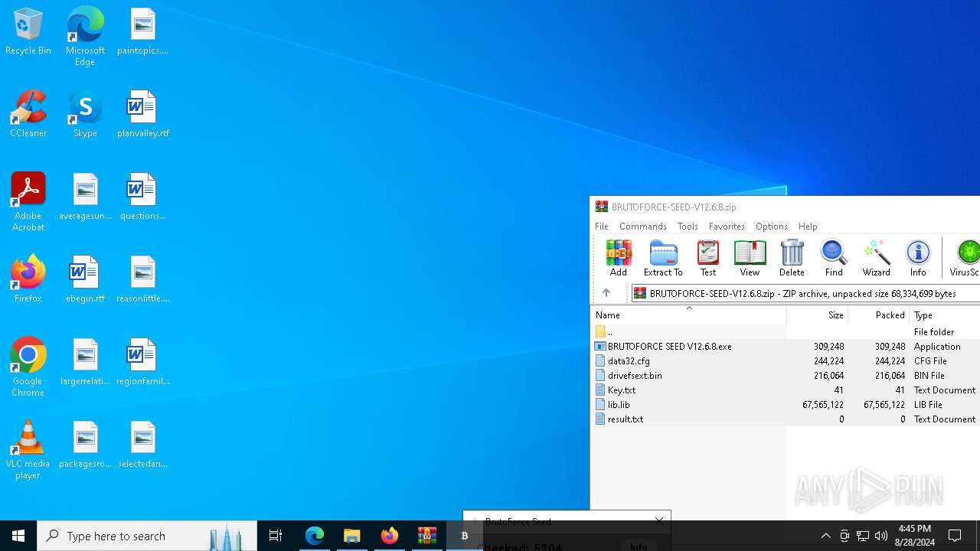Open network status tray icon
This screenshot has height=551, width=980.
(863, 536)
